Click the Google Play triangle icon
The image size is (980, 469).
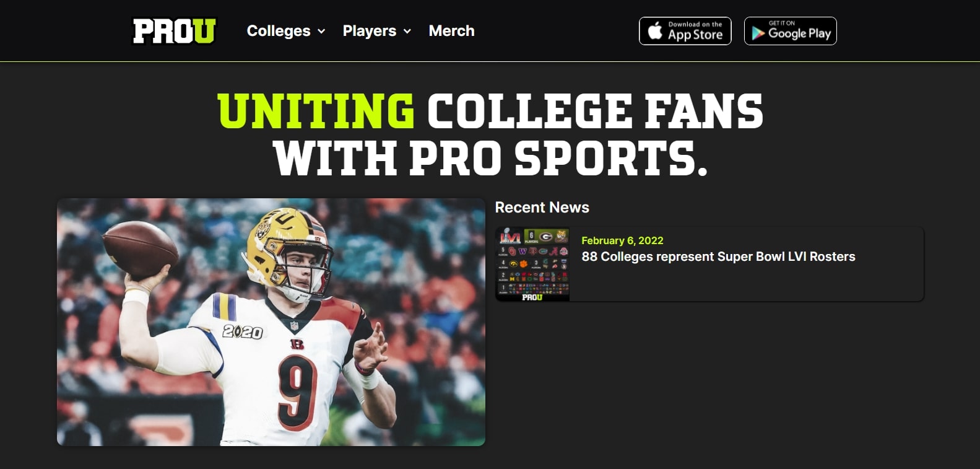[x=758, y=33]
